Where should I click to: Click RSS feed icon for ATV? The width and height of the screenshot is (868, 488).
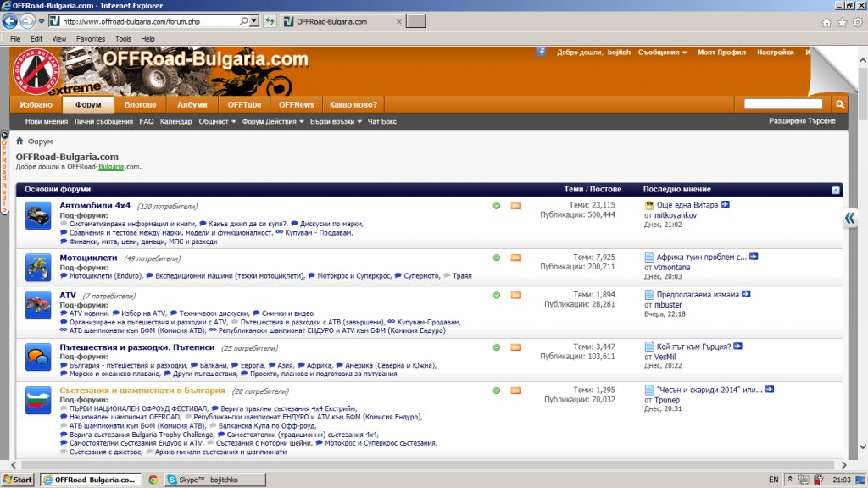pos(515,295)
